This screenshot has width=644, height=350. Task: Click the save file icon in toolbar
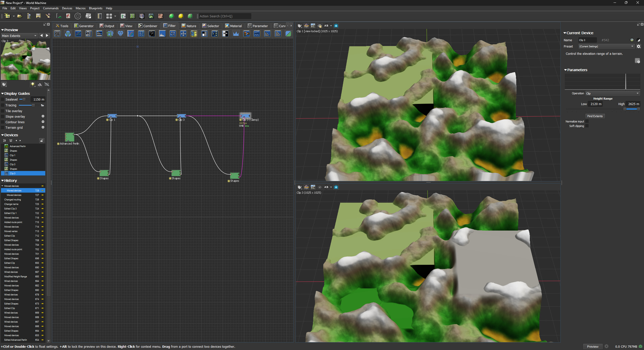(38, 16)
